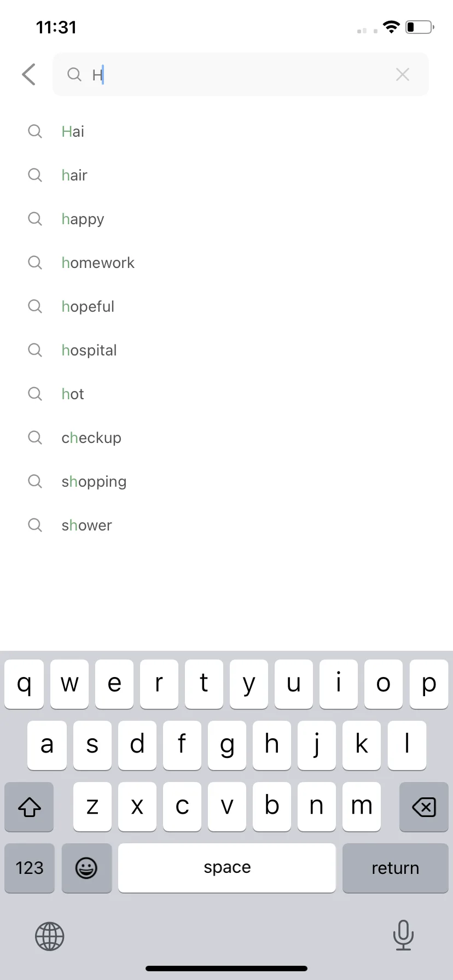
Task: Tap the globe language switcher icon
Action: tap(50, 936)
